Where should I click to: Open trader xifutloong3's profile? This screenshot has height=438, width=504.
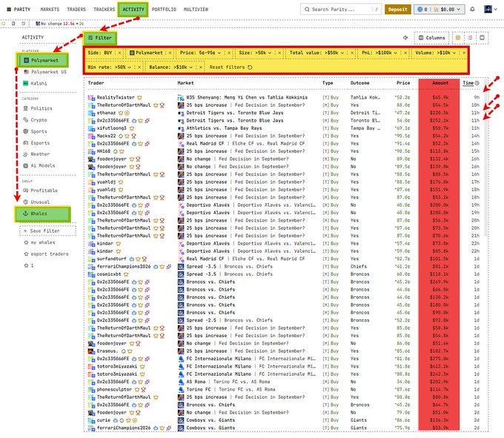pyautogui.click(x=111, y=128)
